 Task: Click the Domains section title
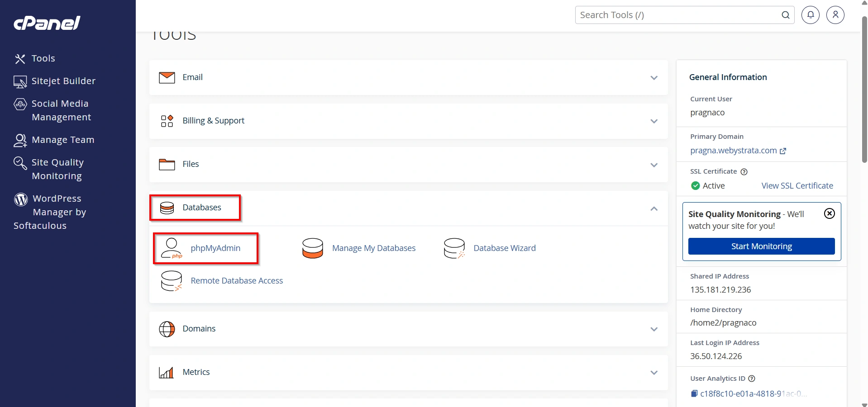coord(199,329)
